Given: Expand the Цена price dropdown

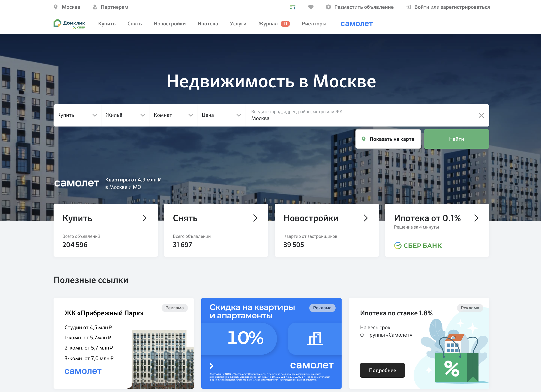Looking at the screenshot, I should pos(222,115).
